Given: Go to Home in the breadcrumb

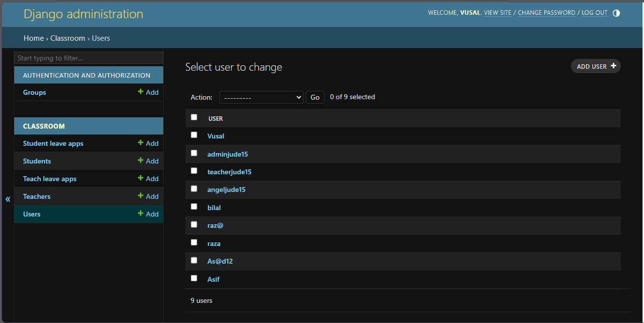Looking at the screenshot, I should [33, 38].
